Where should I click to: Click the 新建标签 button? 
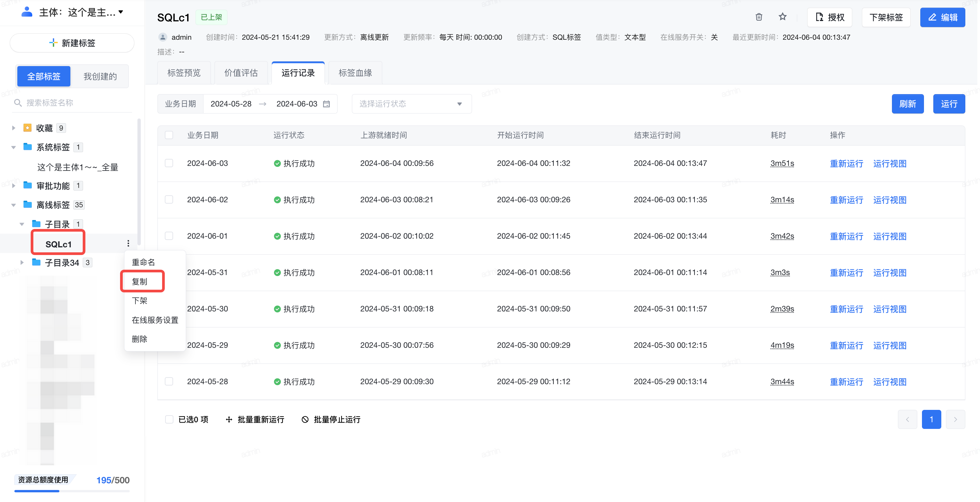click(72, 43)
